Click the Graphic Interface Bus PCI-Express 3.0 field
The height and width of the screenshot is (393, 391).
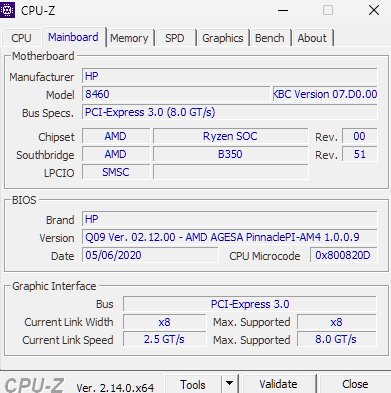click(x=250, y=304)
